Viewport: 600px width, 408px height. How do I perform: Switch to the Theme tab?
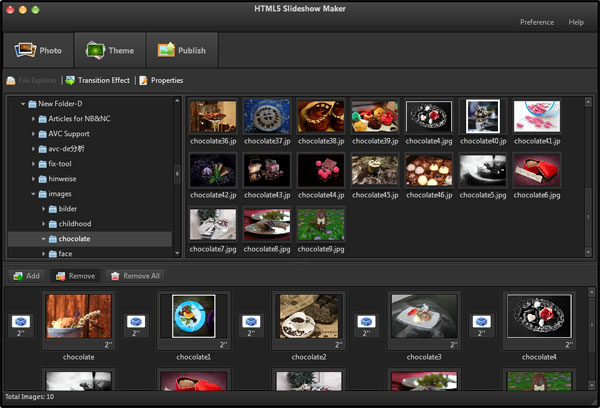pyautogui.click(x=110, y=50)
